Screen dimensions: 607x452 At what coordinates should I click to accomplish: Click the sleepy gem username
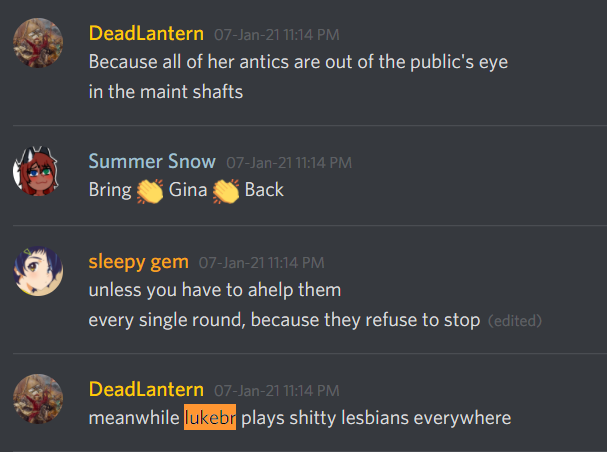click(138, 262)
